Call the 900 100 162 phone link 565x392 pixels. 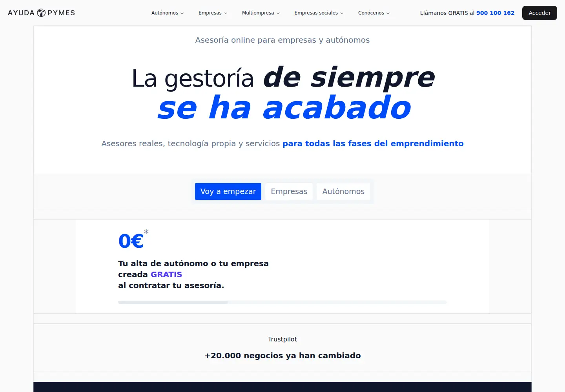(x=495, y=13)
